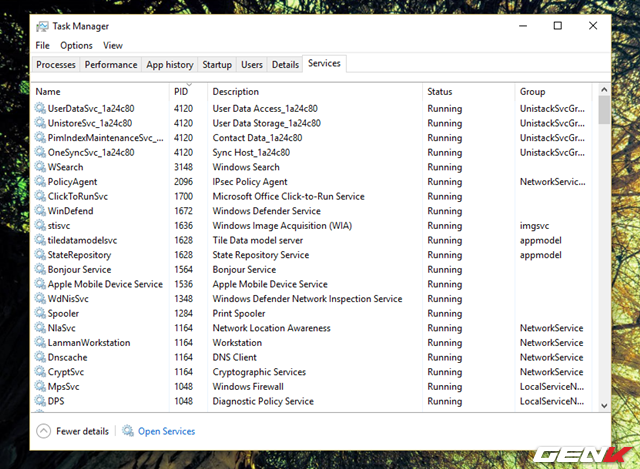Click the scrollbar down arrow
Image resolution: width=640 pixels, height=469 pixels.
click(x=604, y=406)
